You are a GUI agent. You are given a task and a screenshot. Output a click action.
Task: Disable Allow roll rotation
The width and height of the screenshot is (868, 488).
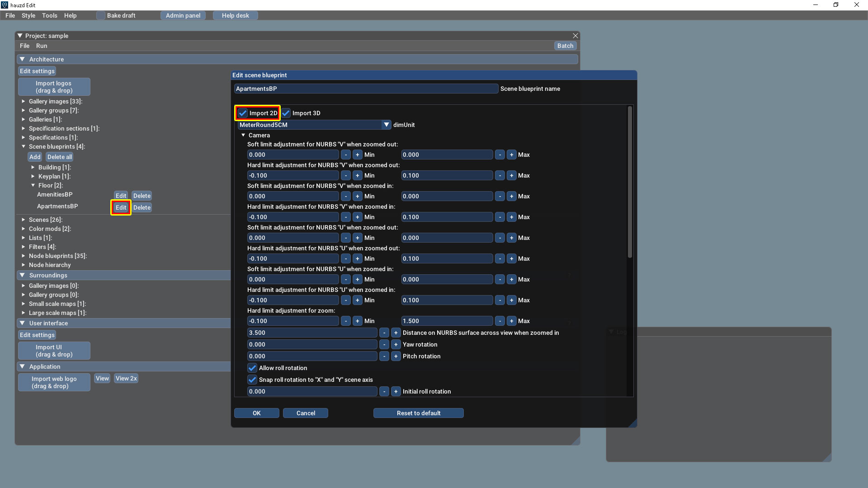[x=252, y=368]
